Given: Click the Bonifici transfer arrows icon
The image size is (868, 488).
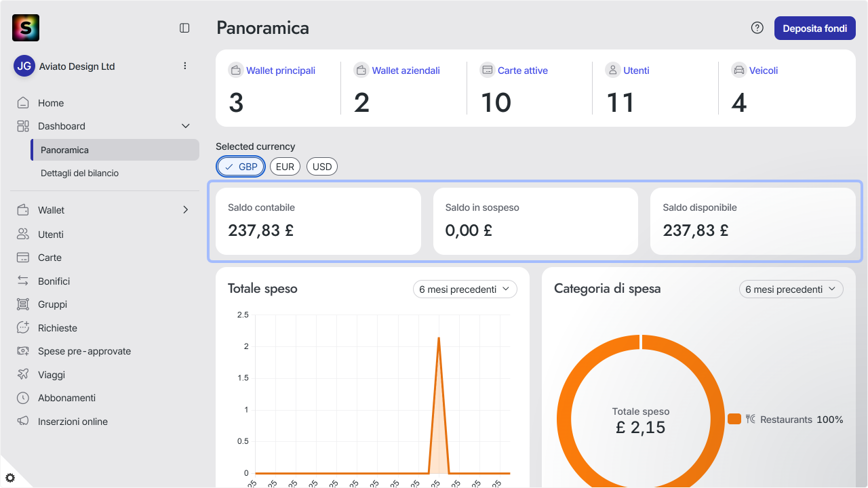Looking at the screenshot, I should [x=23, y=281].
